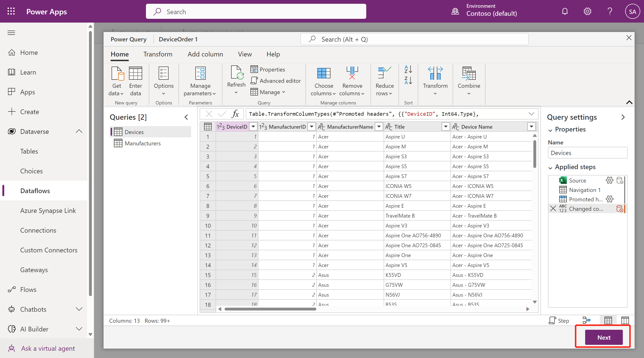This screenshot has height=358, width=644.
Task: Open Source step settings gear
Action: pos(609,180)
